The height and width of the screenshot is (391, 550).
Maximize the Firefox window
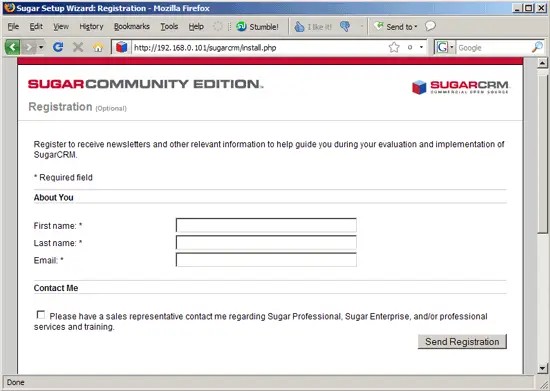pyautogui.click(x=529, y=8)
